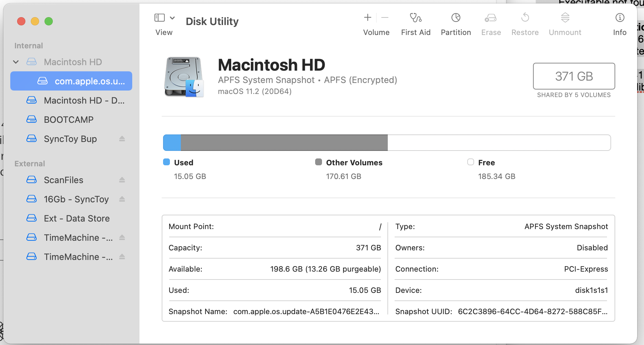Collapse the Macintosh HD disclosure chevron
Viewport: 644px width, 345px height.
coord(16,62)
